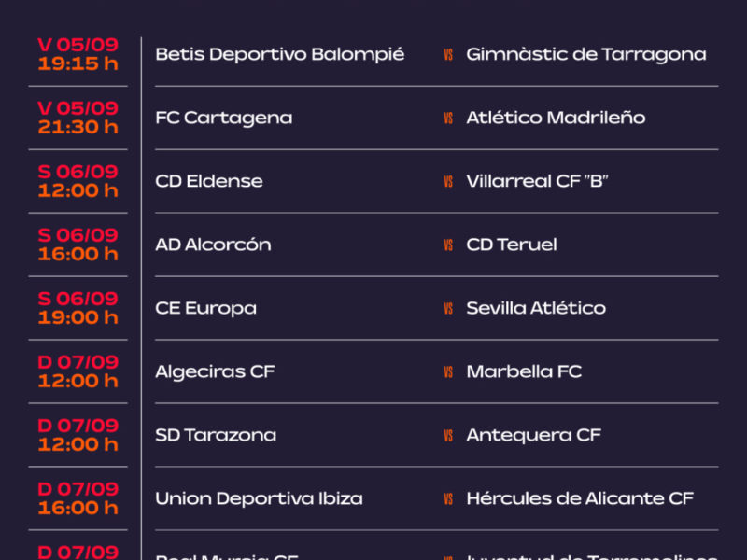The height and width of the screenshot is (560, 747).
Task: Select the D 07/09 16:00 h time slot
Action: tap(78, 498)
